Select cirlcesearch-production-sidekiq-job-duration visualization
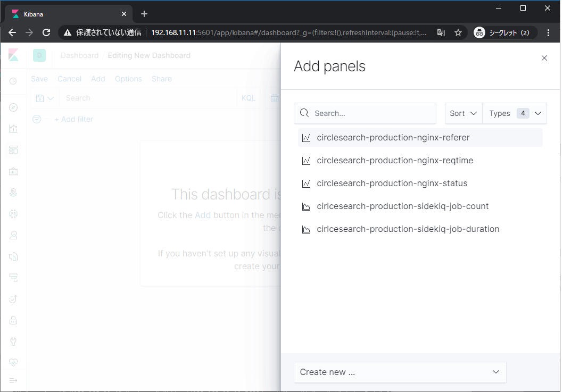Image resolution: width=563 pixels, height=392 pixels. click(x=408, y=229)
